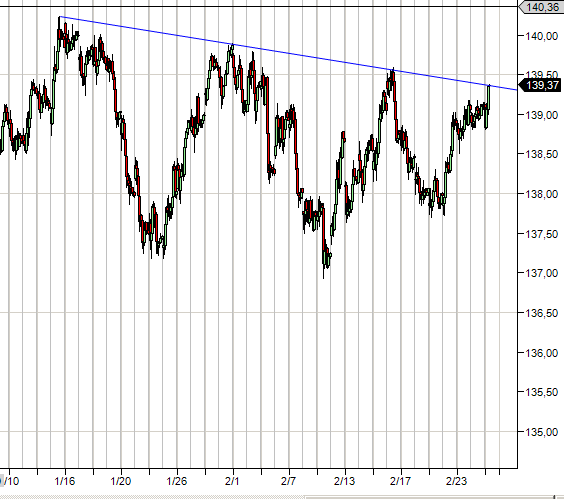This screenshot has width=564, height=499.
Task: Click the 136,50 price axis label
Action: 542,313
